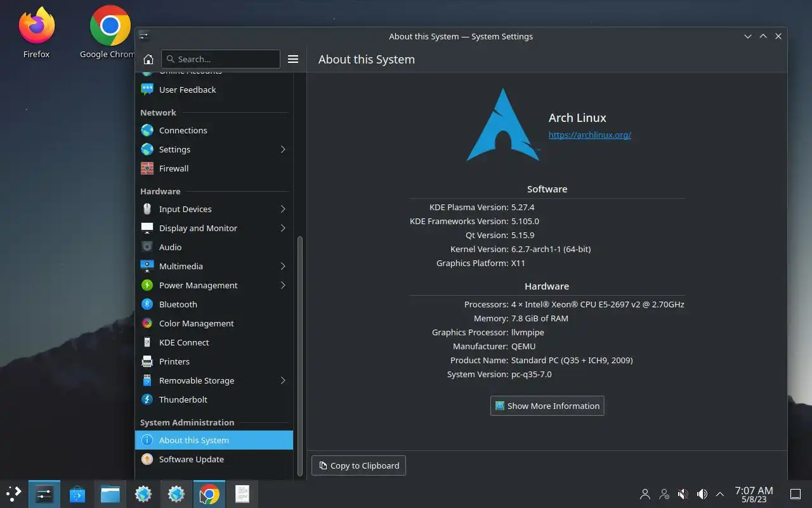Select the KDE Plasma version value 5.27.4

[x=523, y=207]
